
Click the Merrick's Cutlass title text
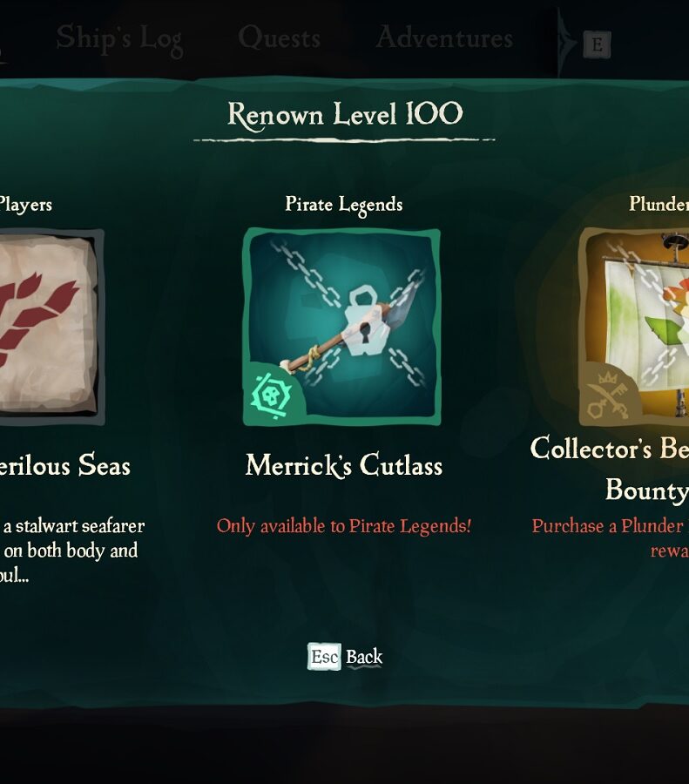[x=344, y=465]
